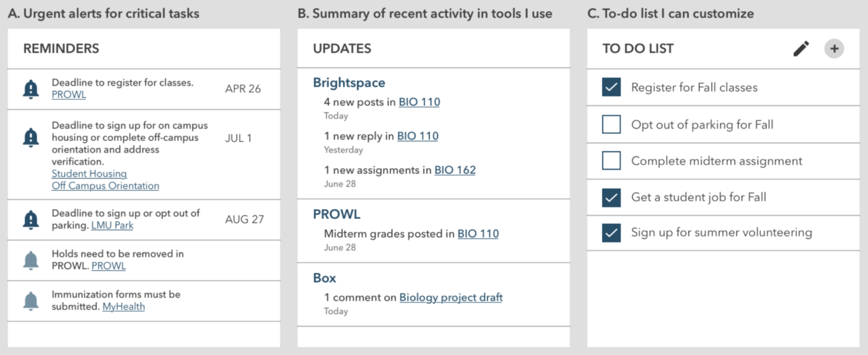Open Biology project draft link

coord(451,297)
